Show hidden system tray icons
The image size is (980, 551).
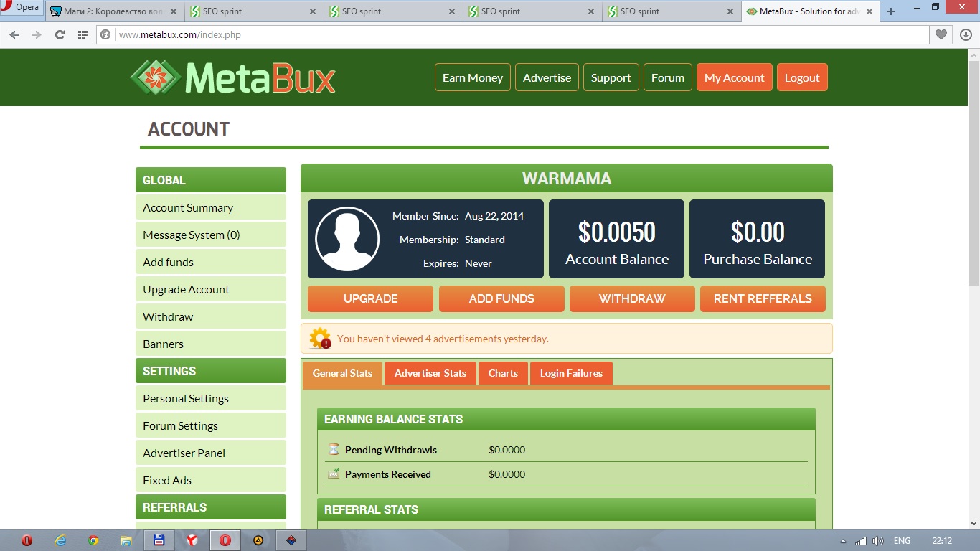[x=843, y=541]
